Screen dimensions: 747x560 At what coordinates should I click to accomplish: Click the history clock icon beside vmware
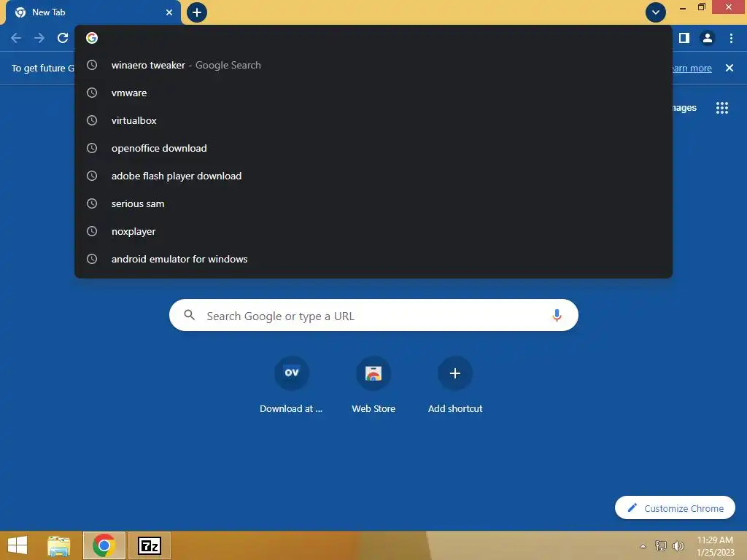click(92, 93)
